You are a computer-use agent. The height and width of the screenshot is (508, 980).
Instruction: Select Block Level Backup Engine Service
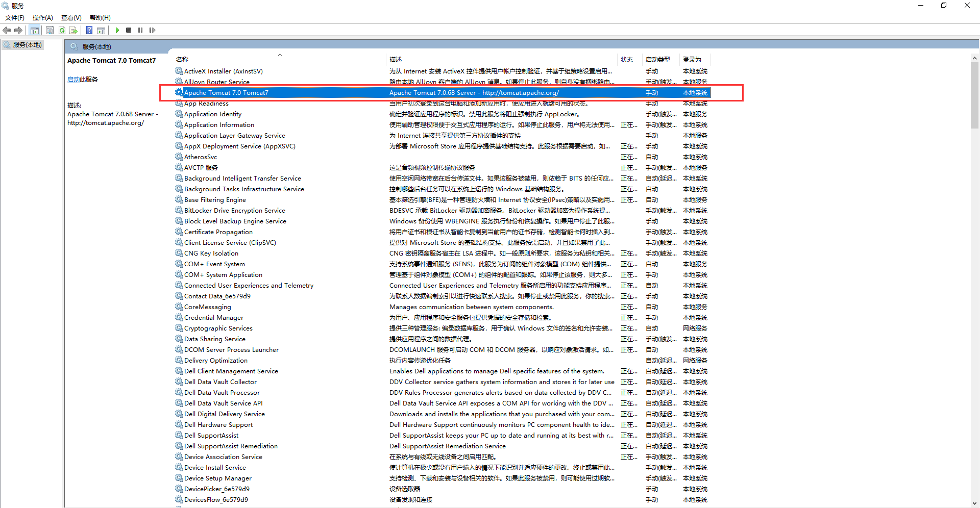click(x=442, y=221)
